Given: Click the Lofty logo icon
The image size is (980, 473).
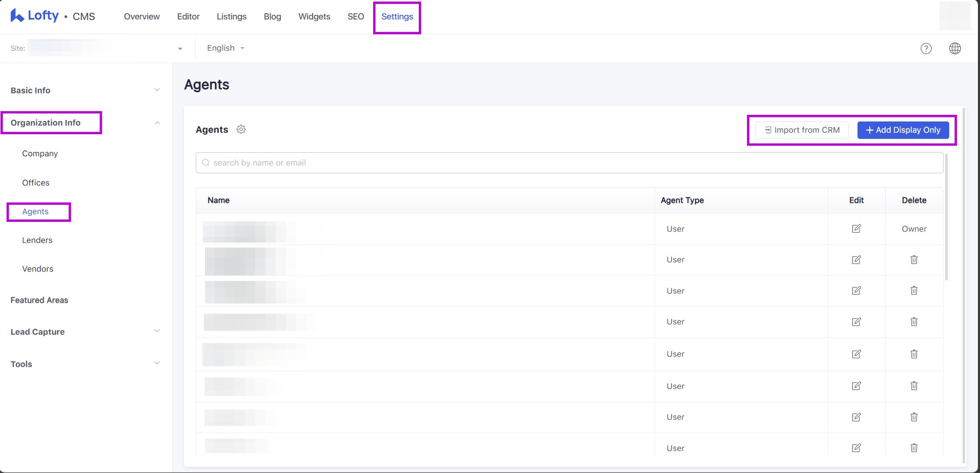Looking at the screenshot, I should pos(17,16).
